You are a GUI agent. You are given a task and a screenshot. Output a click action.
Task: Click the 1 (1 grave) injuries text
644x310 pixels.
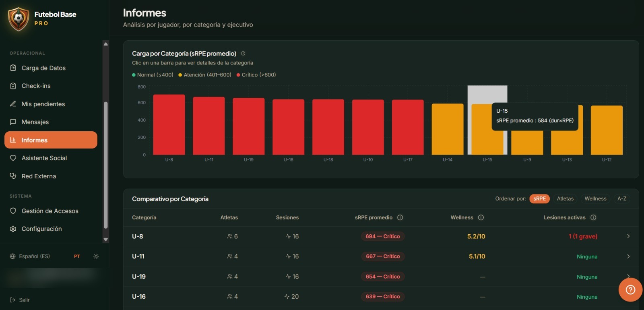coord(583,236)
